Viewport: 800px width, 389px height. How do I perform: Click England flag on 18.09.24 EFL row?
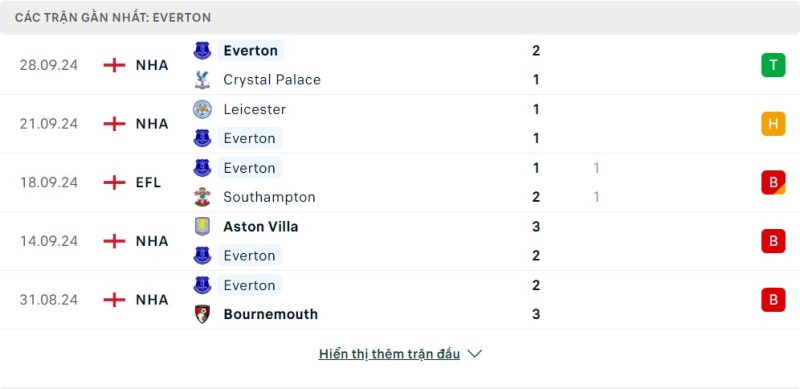[114, 182]
